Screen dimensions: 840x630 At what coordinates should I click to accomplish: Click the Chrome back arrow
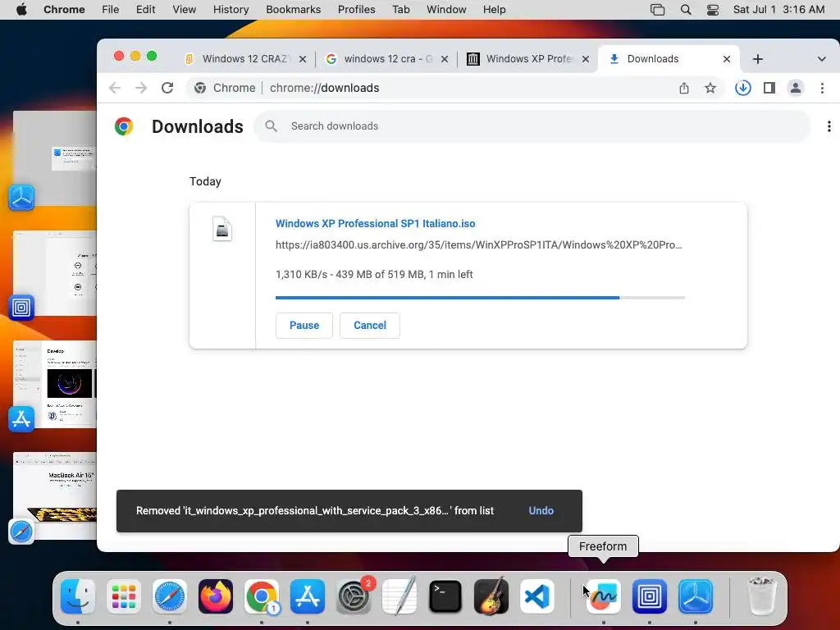(115, 88)
